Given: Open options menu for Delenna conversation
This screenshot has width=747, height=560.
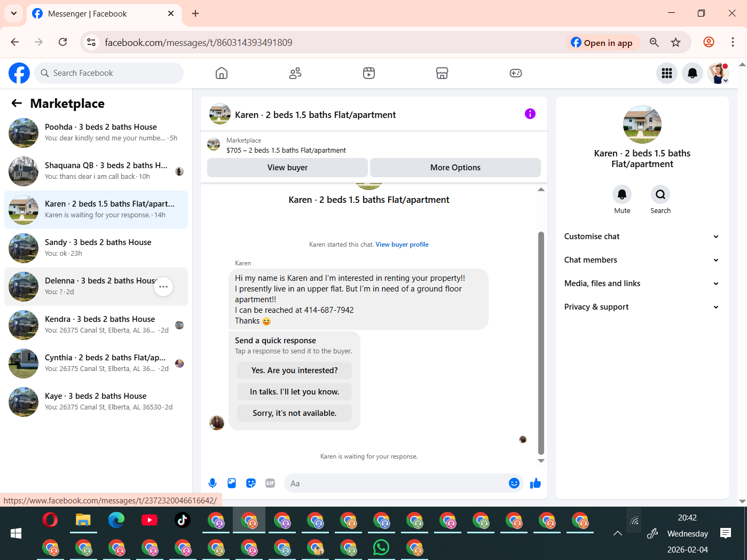Looking at the screenshot, I should (x=163, y=287).
